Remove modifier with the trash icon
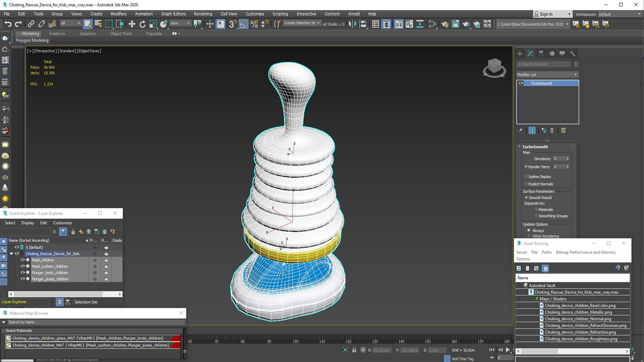This screenshot has height=362, width=644. [552, 130]
